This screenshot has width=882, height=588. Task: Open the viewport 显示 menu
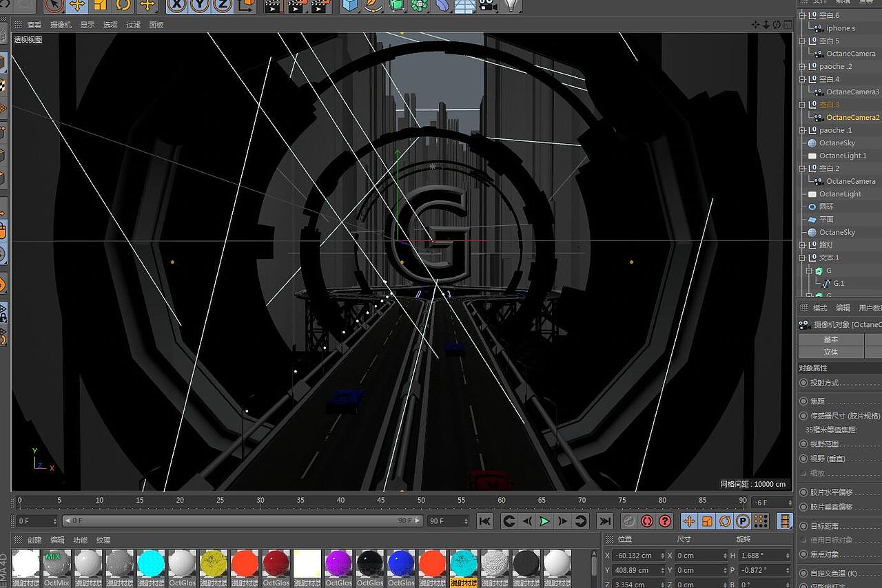click(x=88, y=25)
